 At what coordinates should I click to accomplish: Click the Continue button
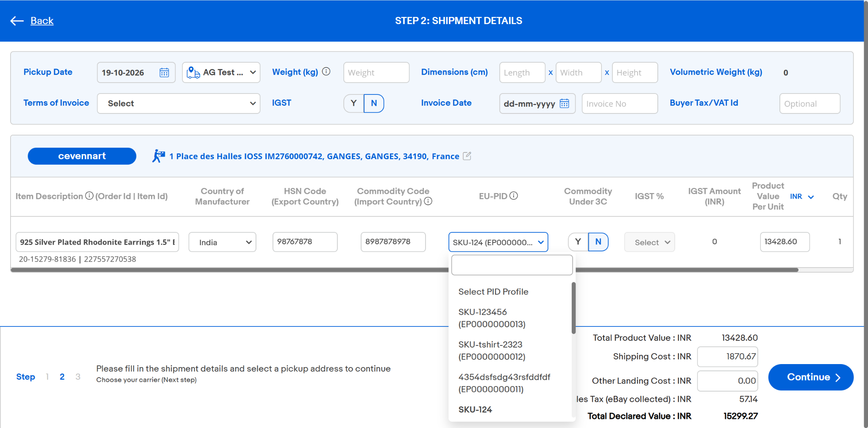pyautogui.click(x=810, y=377)
